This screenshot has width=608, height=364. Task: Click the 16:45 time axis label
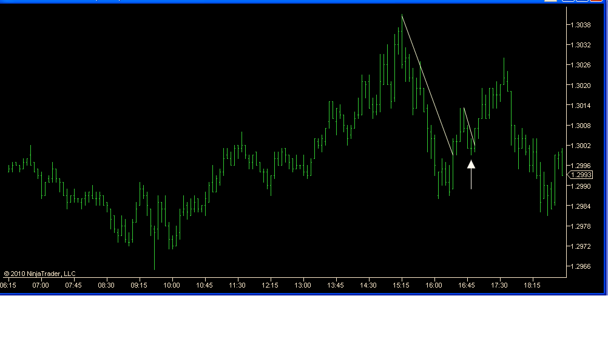tap(467, 285)
